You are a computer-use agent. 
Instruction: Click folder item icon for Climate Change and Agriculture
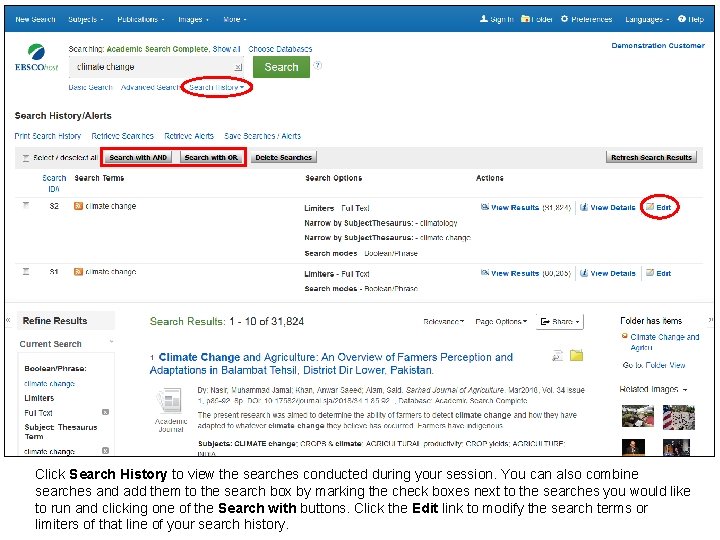point(624,336)
